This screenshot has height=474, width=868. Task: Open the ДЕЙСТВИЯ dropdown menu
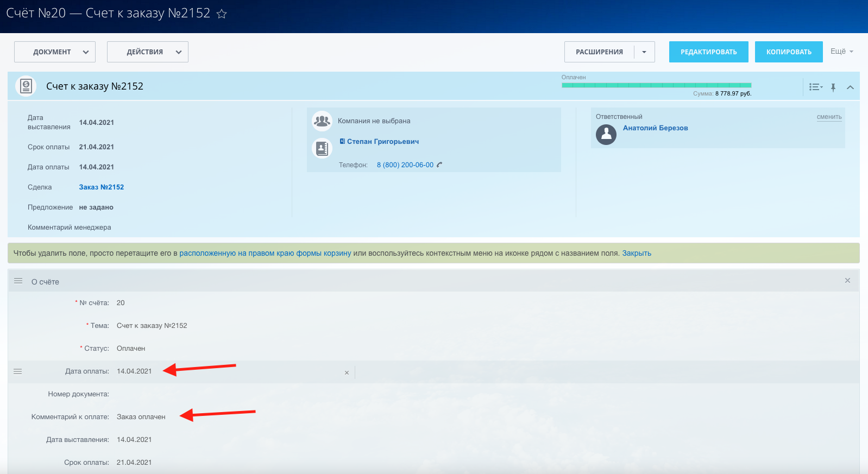[x=148, y=52]
